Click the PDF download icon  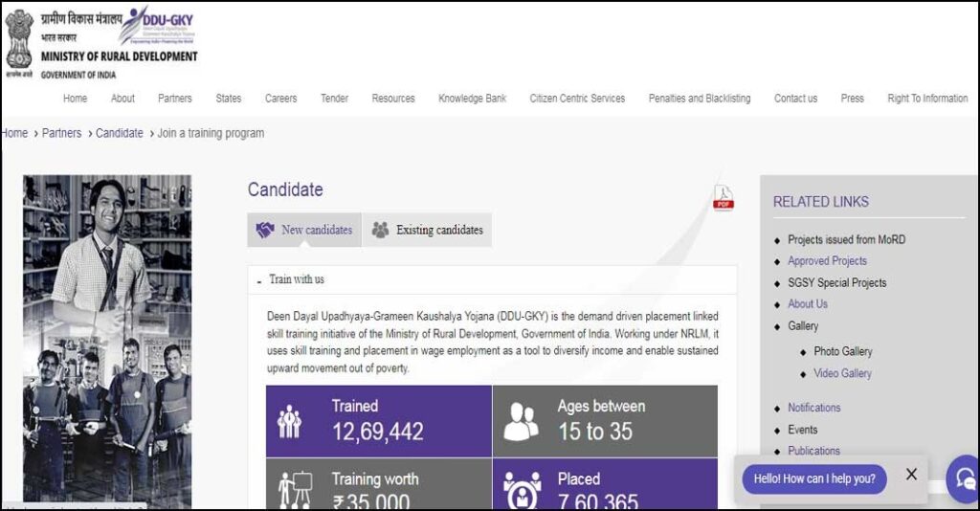[724, 198]
